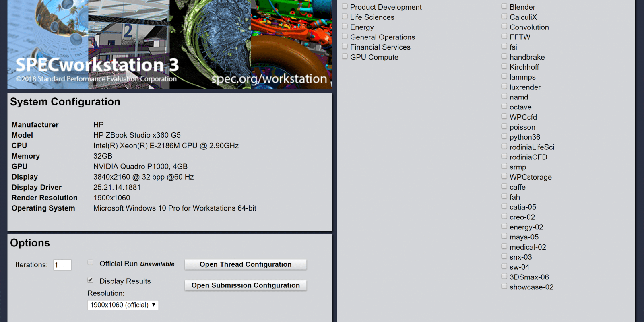Click the unavailable Official Run checkbox

tap(91, 262)
